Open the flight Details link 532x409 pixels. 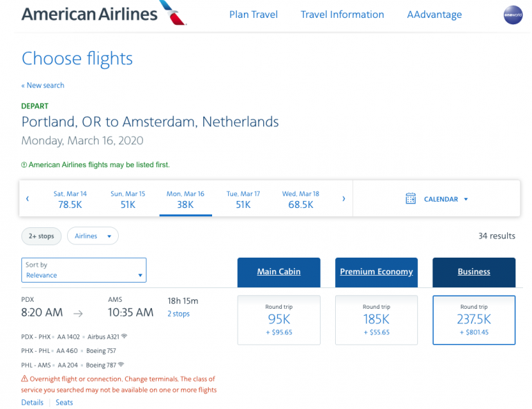point(32,402)
